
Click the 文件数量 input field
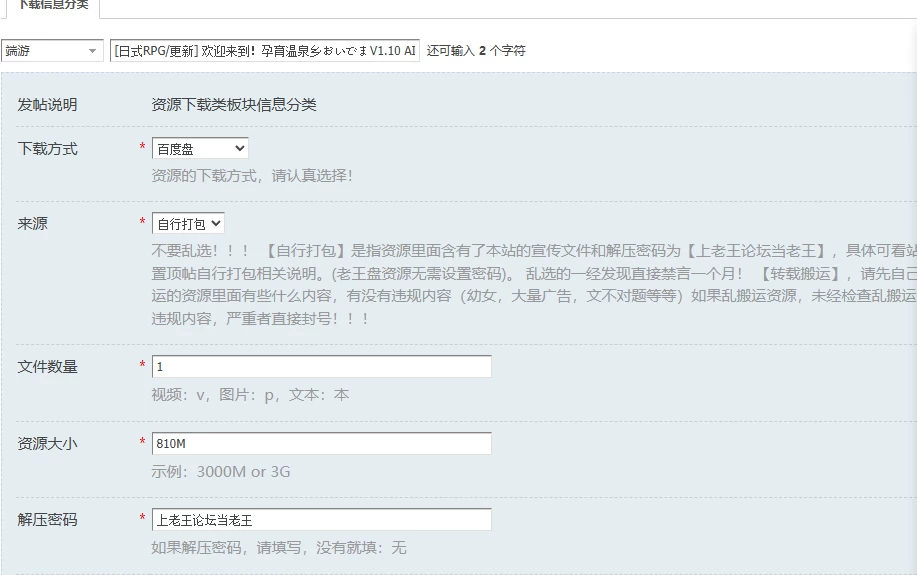pyautogui.click(x=322, y=367)
